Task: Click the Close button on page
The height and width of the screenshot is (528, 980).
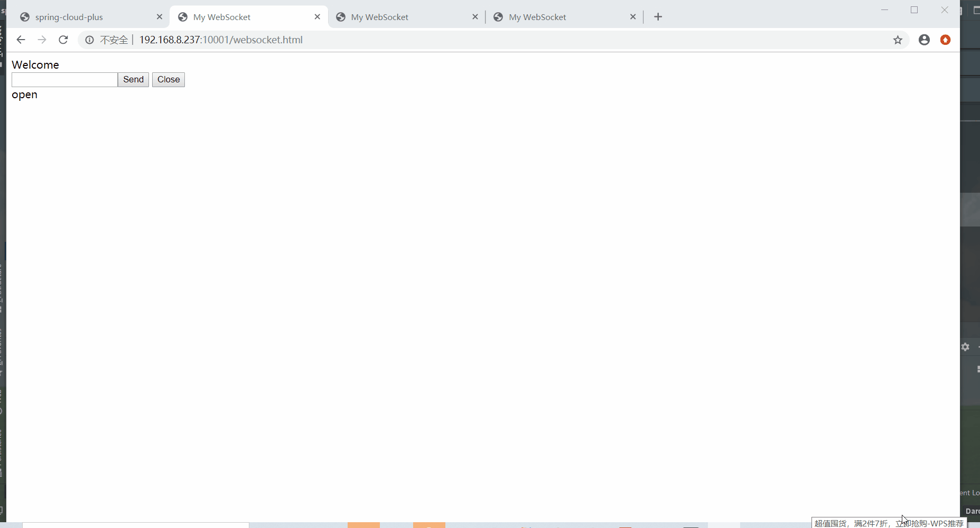Action: [x=169, y=80]
